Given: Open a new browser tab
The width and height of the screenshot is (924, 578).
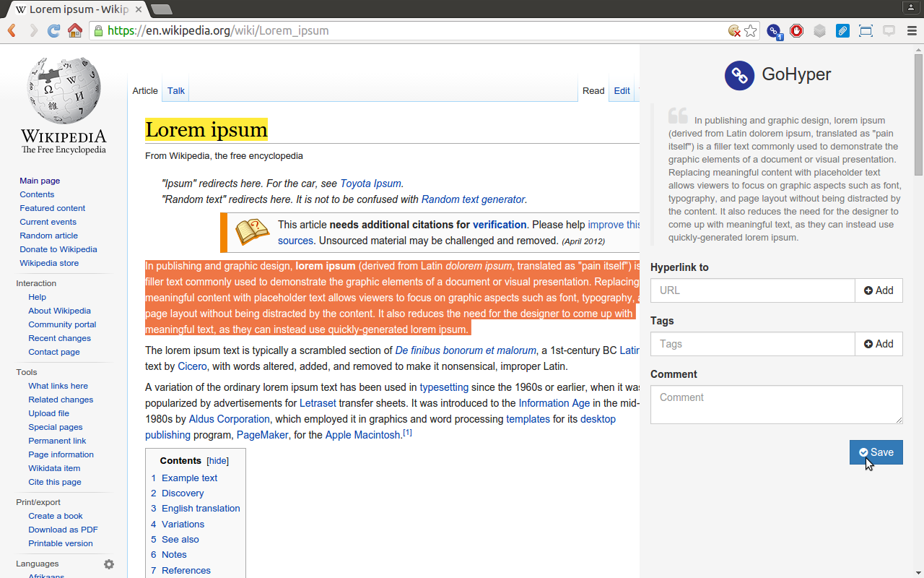Looking at the screenshot, I should pos(162,9).
